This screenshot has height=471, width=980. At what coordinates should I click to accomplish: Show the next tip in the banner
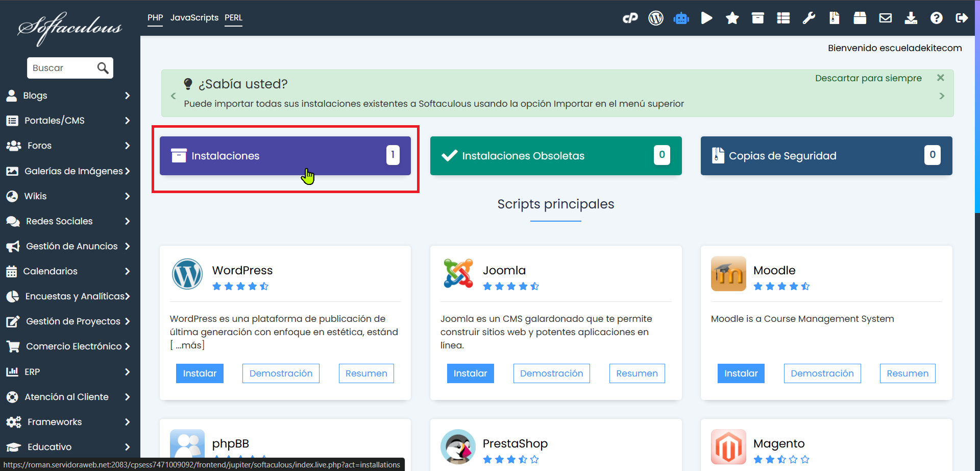coord(942,96)
